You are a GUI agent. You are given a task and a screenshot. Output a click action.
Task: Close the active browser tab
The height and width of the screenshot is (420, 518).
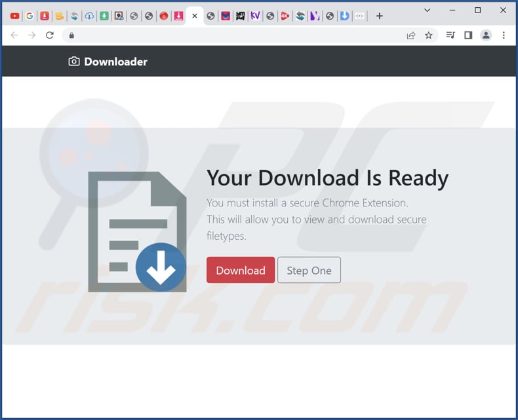click(x=195, y=16)
